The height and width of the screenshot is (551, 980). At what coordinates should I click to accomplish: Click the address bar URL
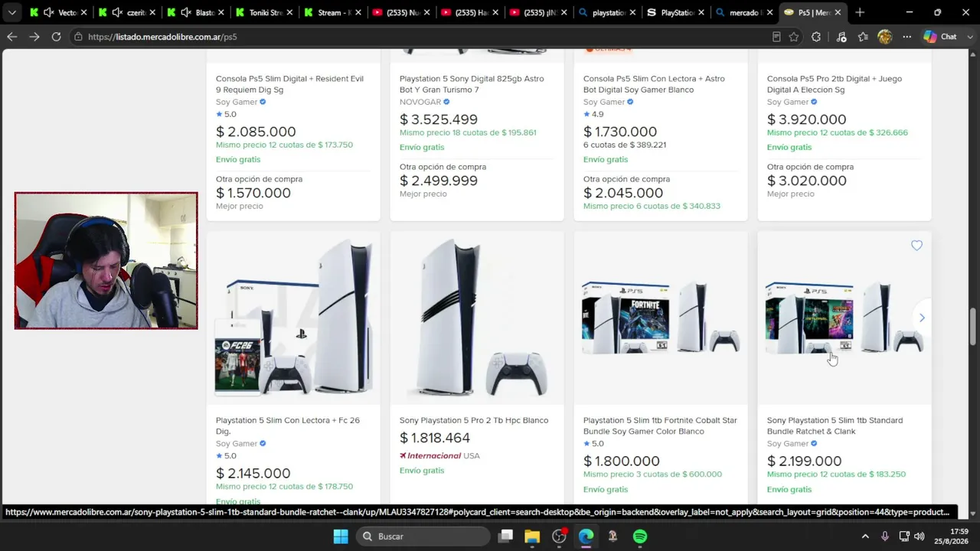point(162,37)
